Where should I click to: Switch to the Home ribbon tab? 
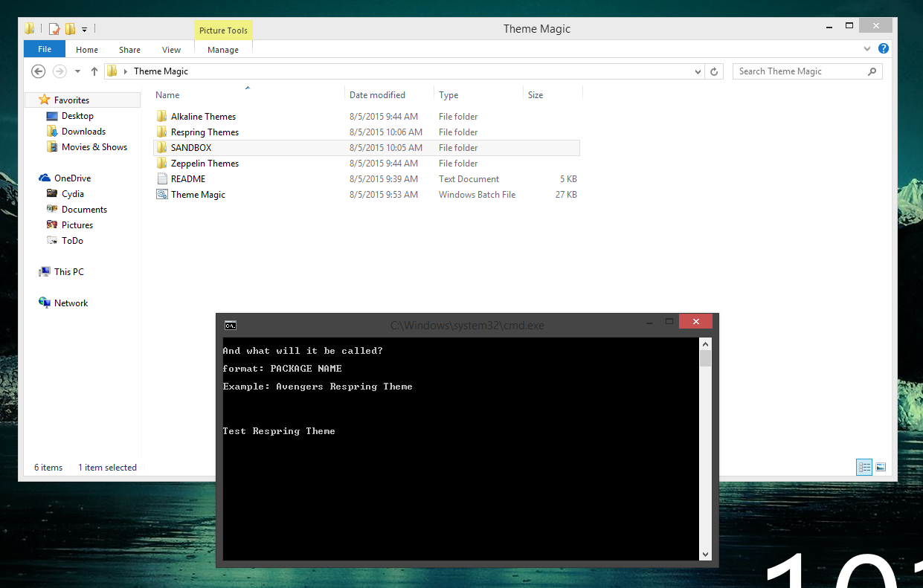[x=87, y=50]
